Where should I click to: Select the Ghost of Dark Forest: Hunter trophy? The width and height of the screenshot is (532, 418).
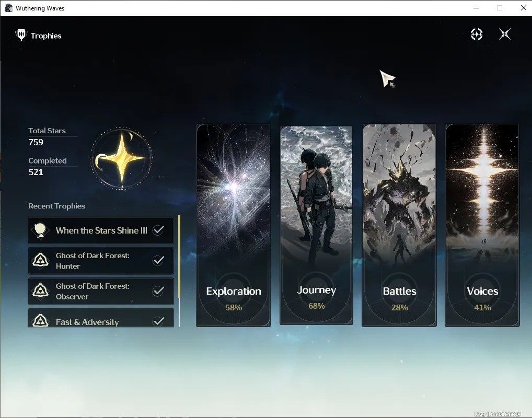tap(101, 261)
